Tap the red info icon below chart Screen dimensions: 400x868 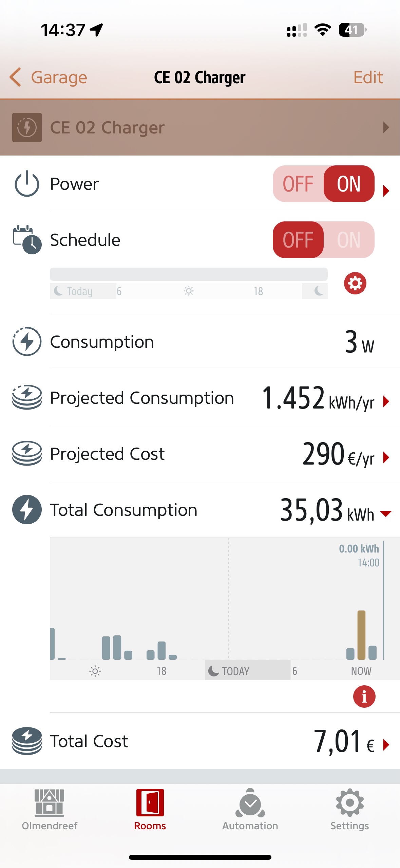pos(364,697)
